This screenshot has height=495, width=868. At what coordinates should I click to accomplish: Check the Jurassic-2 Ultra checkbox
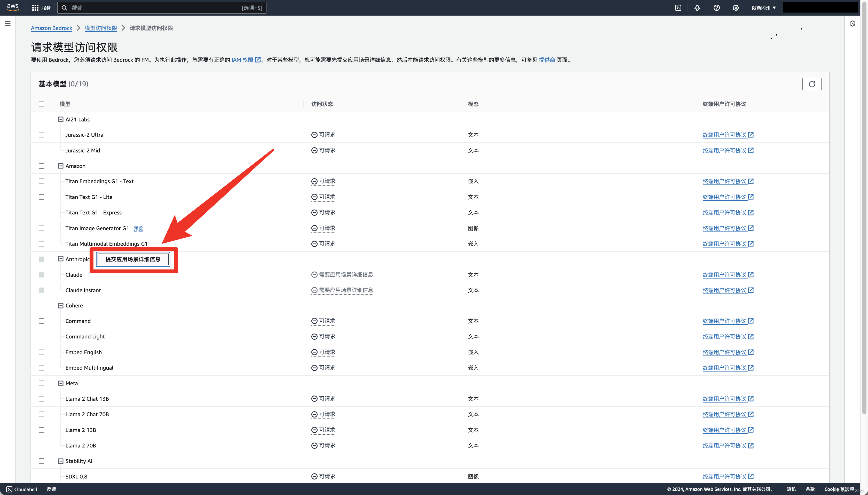(42, 135)
